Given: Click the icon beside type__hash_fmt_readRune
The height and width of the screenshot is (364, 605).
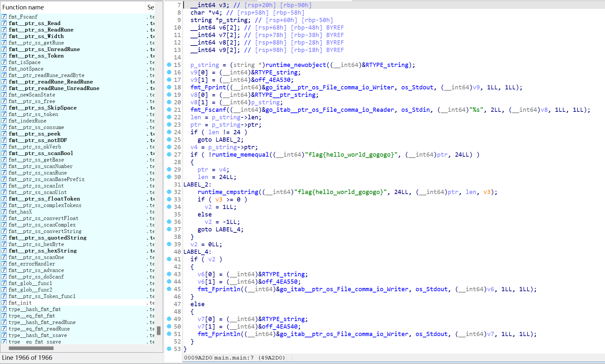Looking at the screenshot, I should [4, 322].
